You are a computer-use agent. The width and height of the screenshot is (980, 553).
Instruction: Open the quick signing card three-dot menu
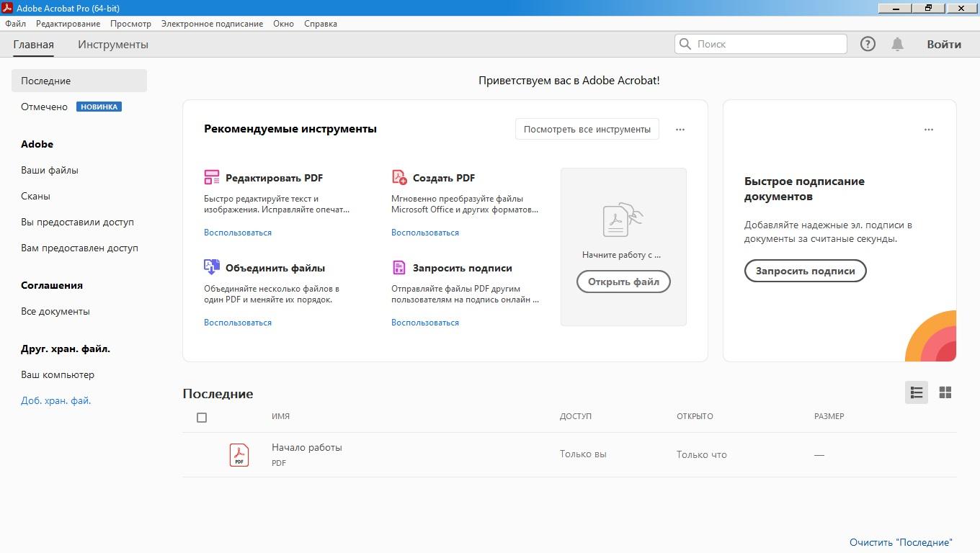(928, 130)
